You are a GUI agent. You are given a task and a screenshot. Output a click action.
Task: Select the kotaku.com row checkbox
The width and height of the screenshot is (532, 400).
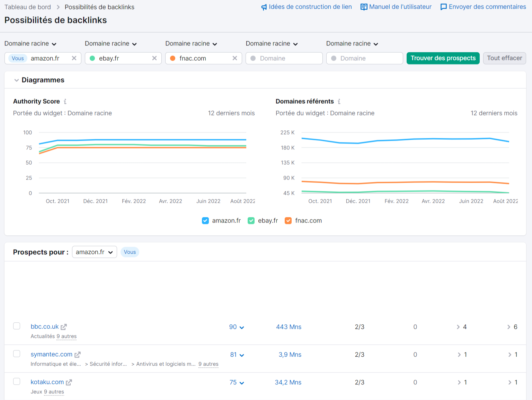17,381
